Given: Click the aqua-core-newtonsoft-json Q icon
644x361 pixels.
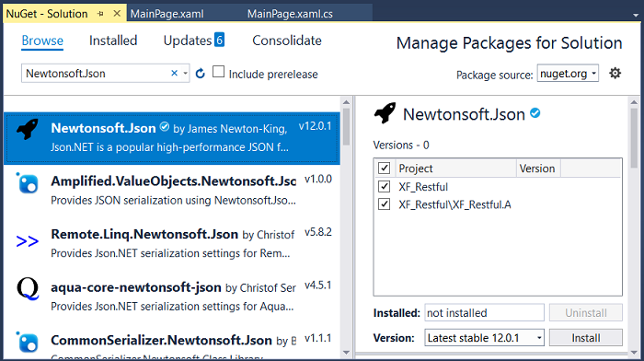Looking at the screenshot, I should click(28, 289).
